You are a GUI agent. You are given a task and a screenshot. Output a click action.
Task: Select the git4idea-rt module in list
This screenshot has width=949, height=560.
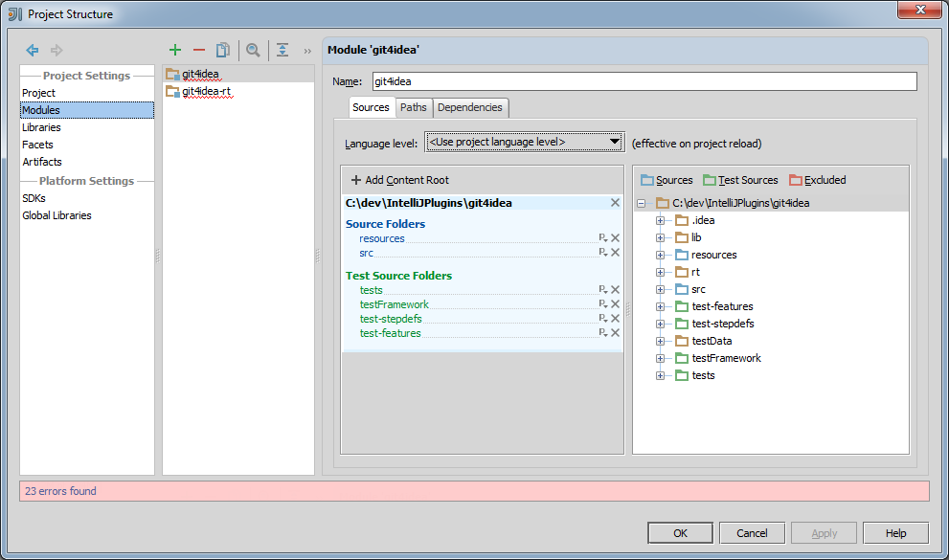click(x=238, y=91)
